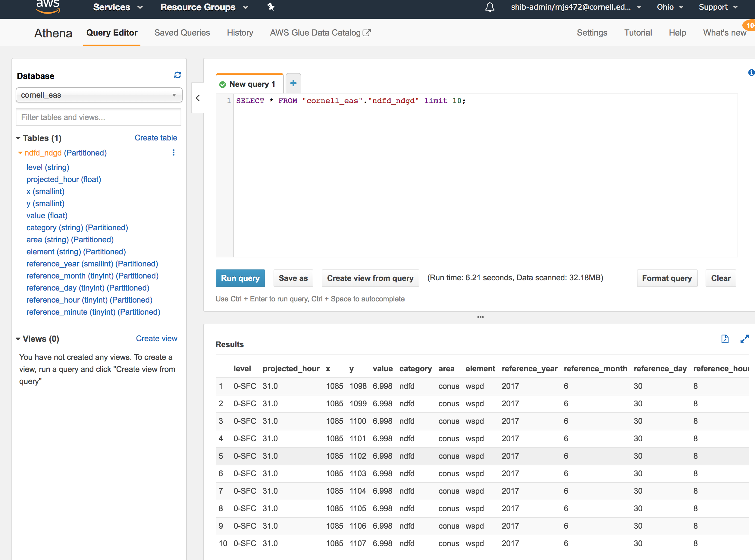The height and width of the screenshot is (560, 755).
Task: Select the reference_minute (tinyint) column
Action: (93, 312)
